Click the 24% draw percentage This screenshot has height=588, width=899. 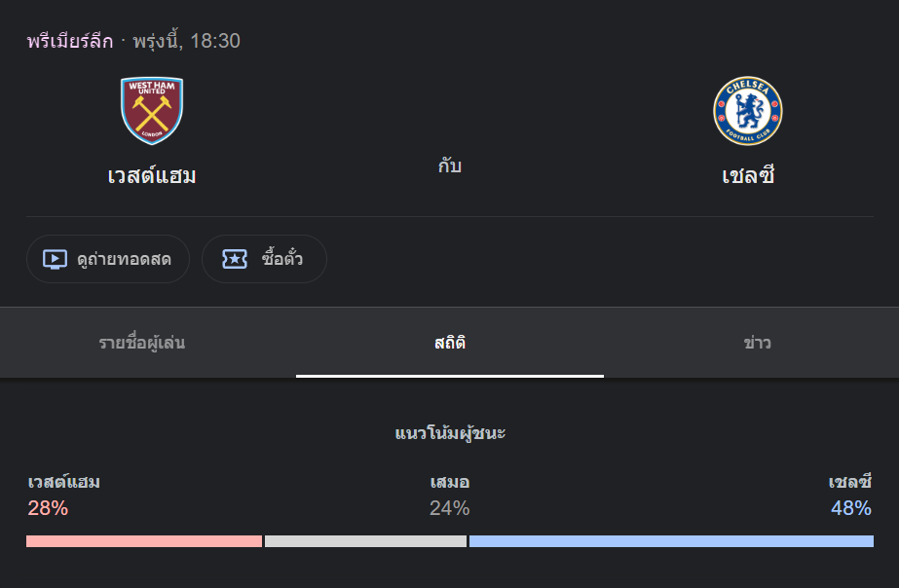click(450, 508)
